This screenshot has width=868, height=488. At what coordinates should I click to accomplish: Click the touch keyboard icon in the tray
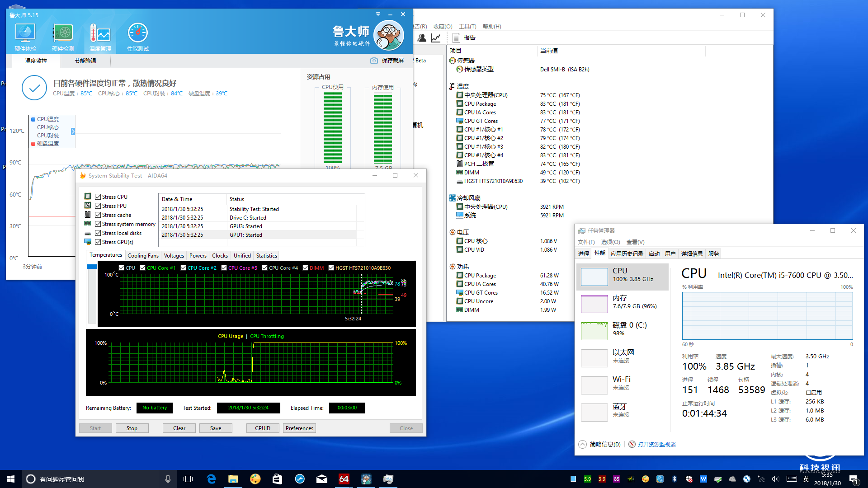(792, 479)
